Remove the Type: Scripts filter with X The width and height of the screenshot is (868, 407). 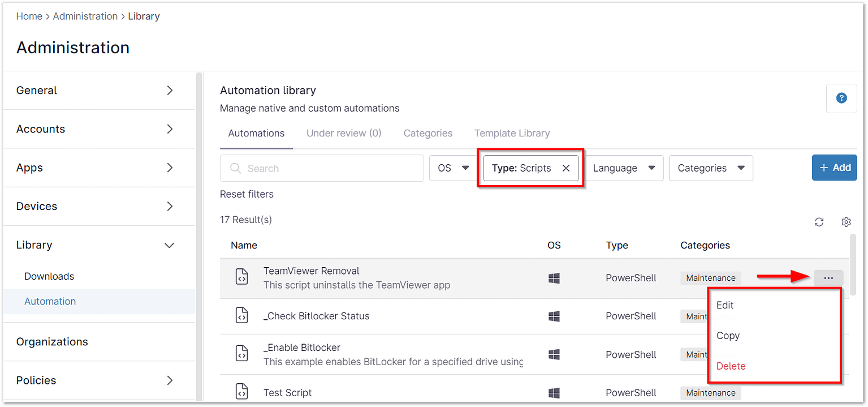(565, 168)
